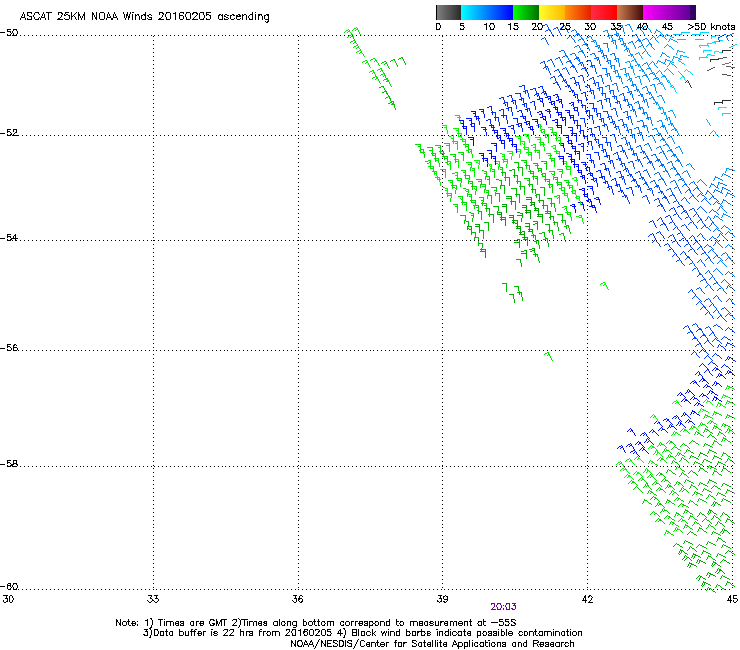Click the 'Times are GMT' note line
740x650 pixels.
[x=316, y=623]
